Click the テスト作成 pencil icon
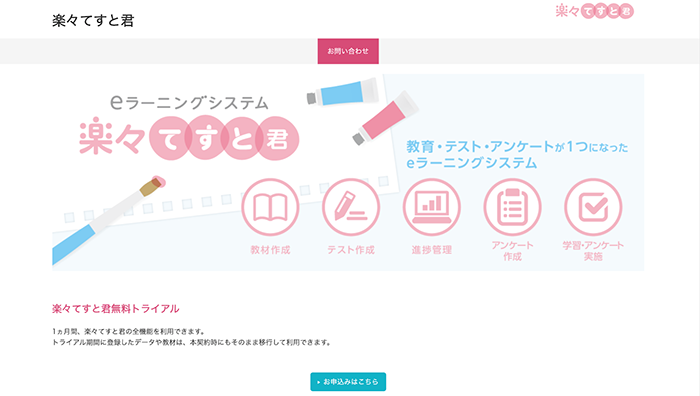This screenshot has height=396, width=700. [x=351, y=208]
